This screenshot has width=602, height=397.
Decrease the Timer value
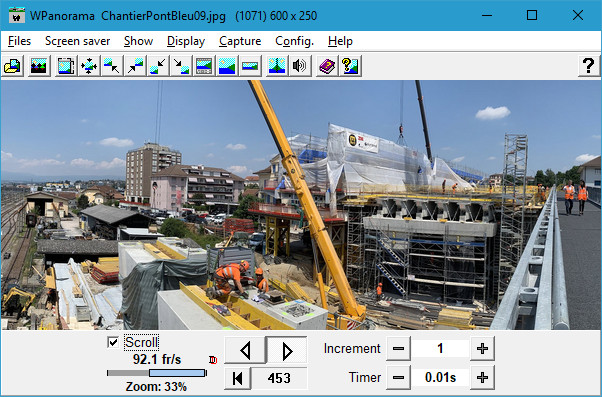point(399,377)
